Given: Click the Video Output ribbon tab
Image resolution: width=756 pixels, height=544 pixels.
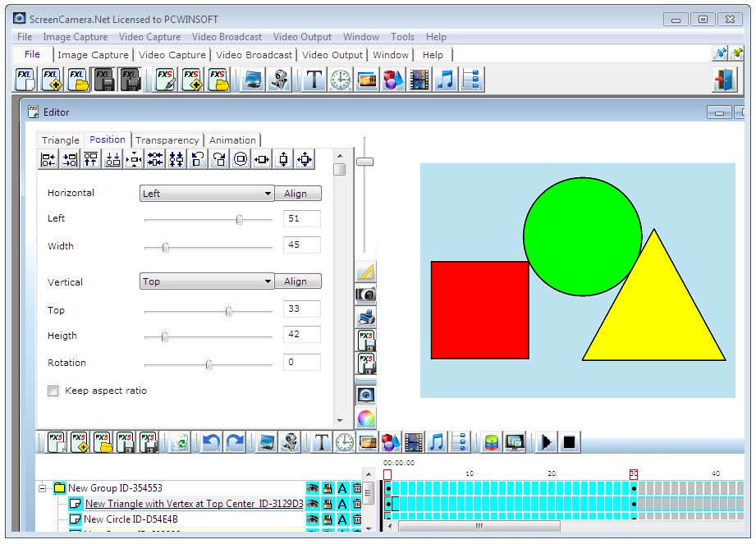Looking at the screenshot, I should pos(332,55).
